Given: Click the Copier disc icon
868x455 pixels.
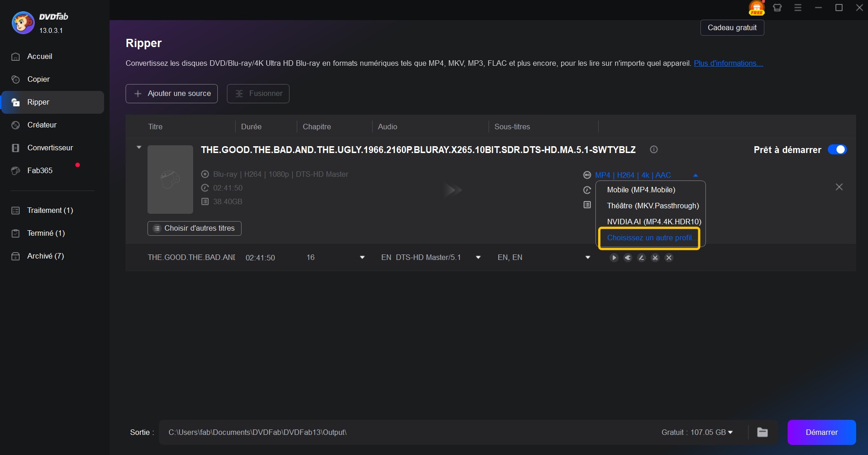Looking at the screenshot, I should point(16,79).
